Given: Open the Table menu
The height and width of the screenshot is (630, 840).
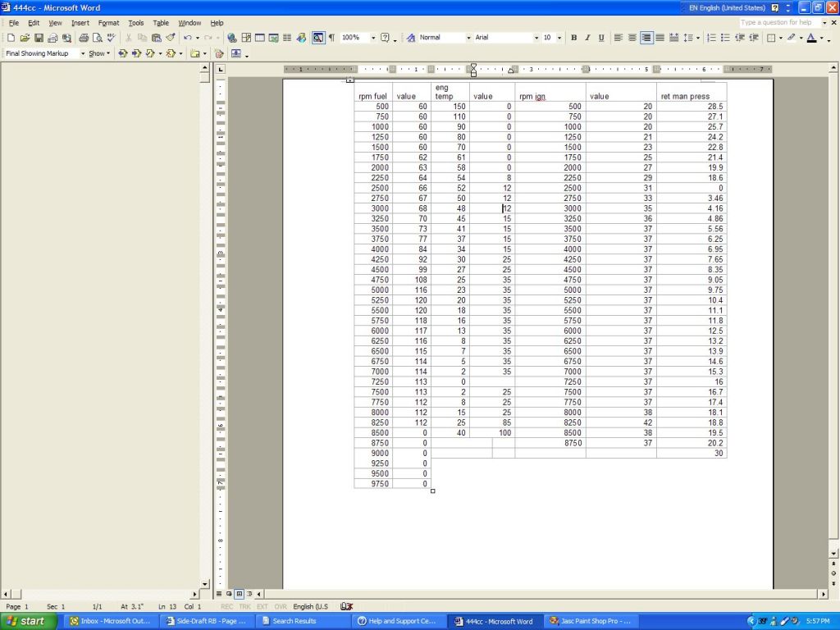Looking at the screenshot, I should click(161, 23).
